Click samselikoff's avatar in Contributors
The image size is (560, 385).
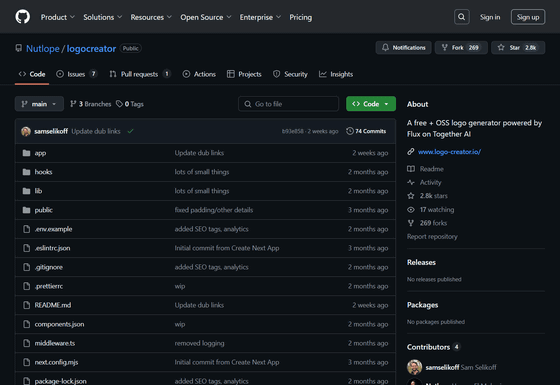click(414, 367)
